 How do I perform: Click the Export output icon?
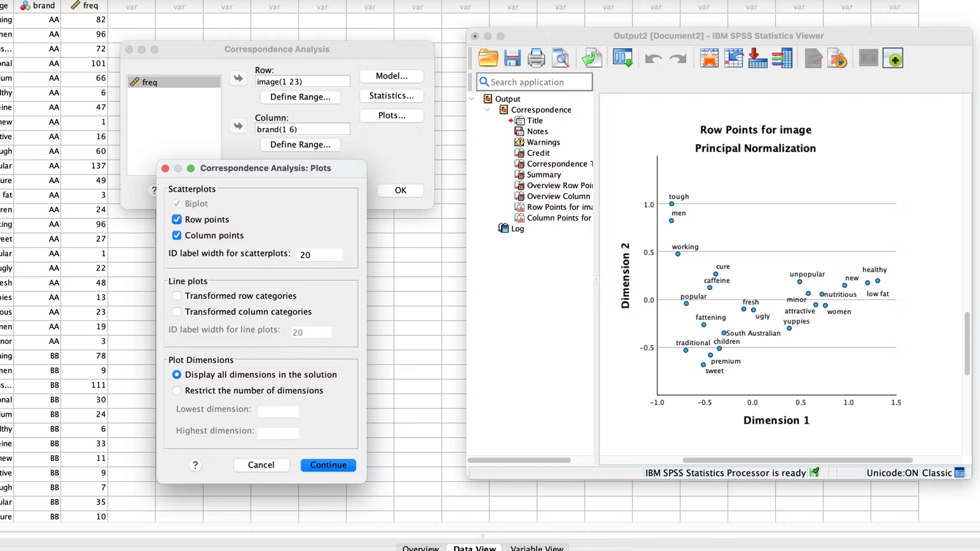(x=591, y=58)
